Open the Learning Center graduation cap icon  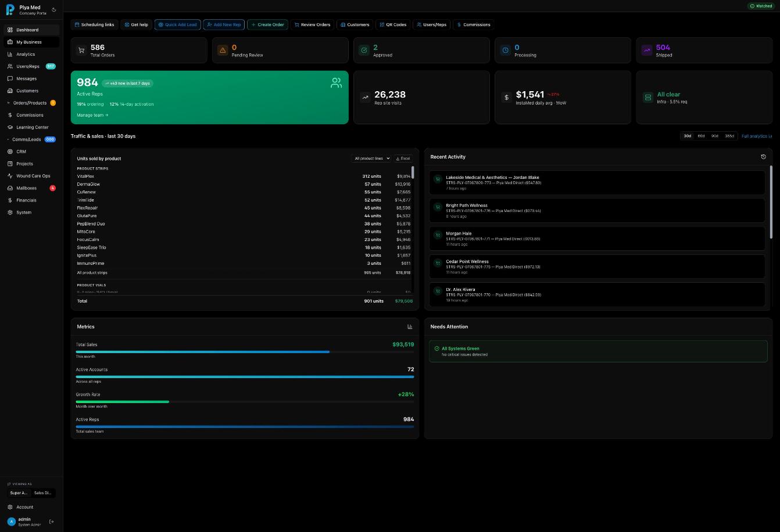[x=10, y=127]
